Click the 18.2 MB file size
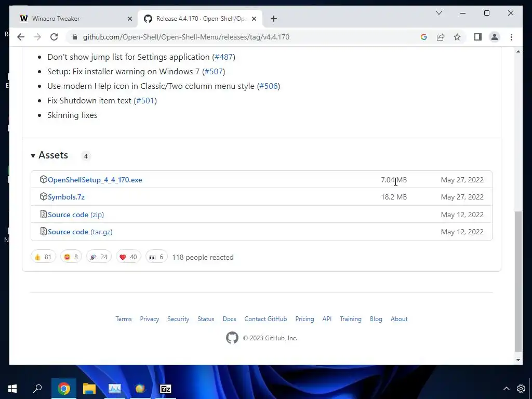Screen dimensions: 532x399 394,197
